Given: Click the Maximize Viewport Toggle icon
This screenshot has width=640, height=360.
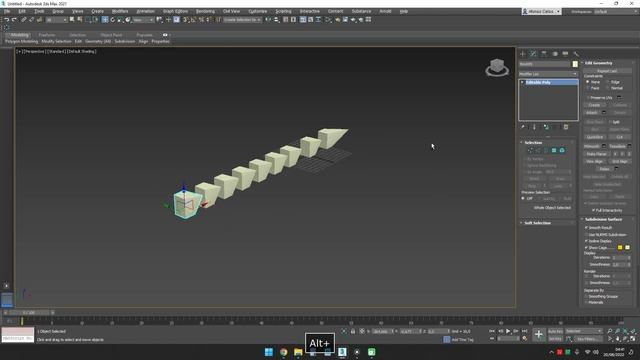Looking at the screenshot, I should coord(633,339).
